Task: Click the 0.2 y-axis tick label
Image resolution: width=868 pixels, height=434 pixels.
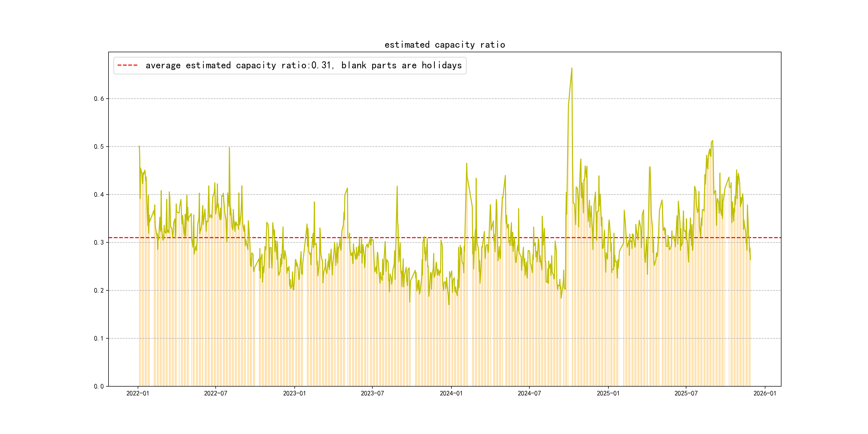Action: click(x=99, y=290)
